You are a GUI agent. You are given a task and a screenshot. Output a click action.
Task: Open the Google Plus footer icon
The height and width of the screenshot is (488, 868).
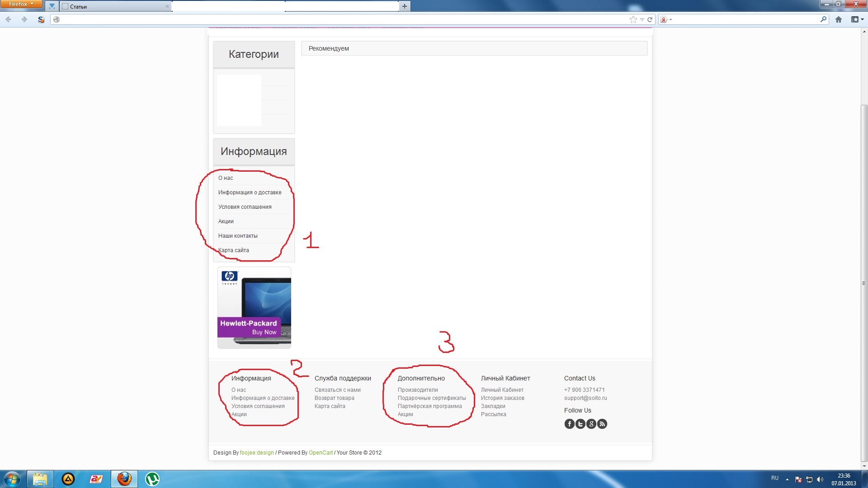tap(591, 424)
